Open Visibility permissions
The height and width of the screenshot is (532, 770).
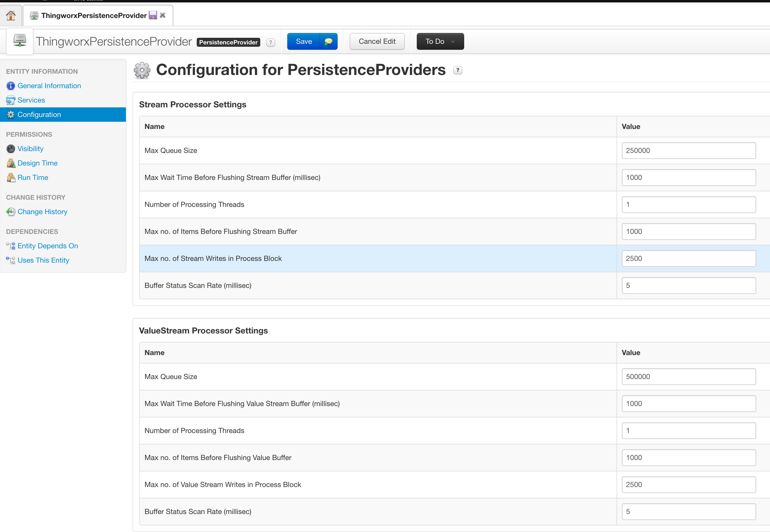click(31, 149)
